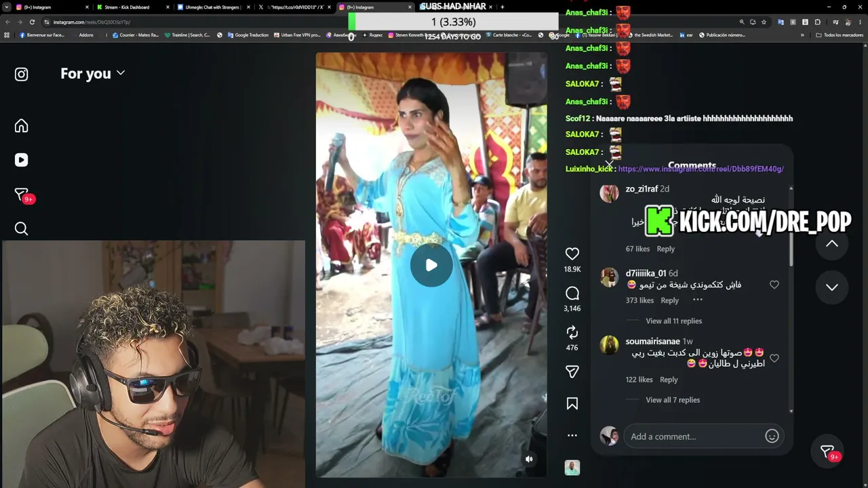The height and width of the screenshot is (488, 868).
Task: Go to Home in the Instagram sidebar
Action: 22,126
